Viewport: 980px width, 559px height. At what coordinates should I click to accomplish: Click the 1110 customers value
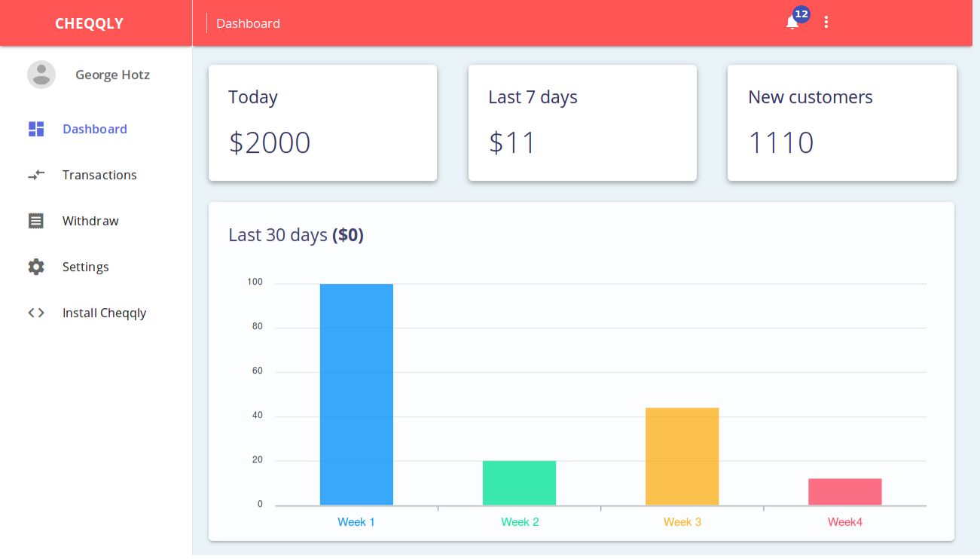781,142
